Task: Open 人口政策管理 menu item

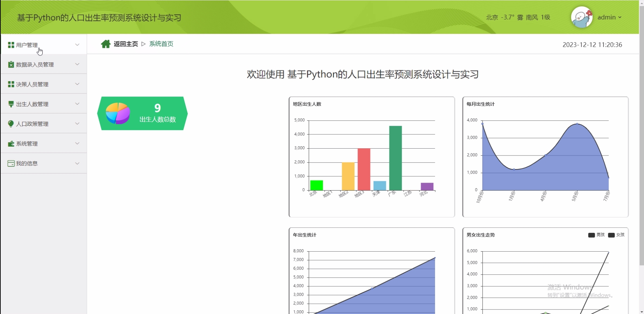Action: click(44, 123)
